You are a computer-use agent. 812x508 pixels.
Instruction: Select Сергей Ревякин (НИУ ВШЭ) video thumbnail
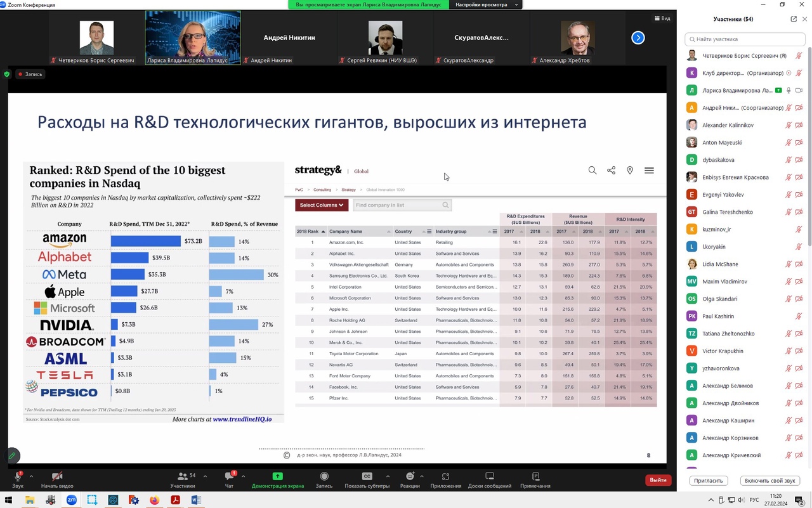385,37
